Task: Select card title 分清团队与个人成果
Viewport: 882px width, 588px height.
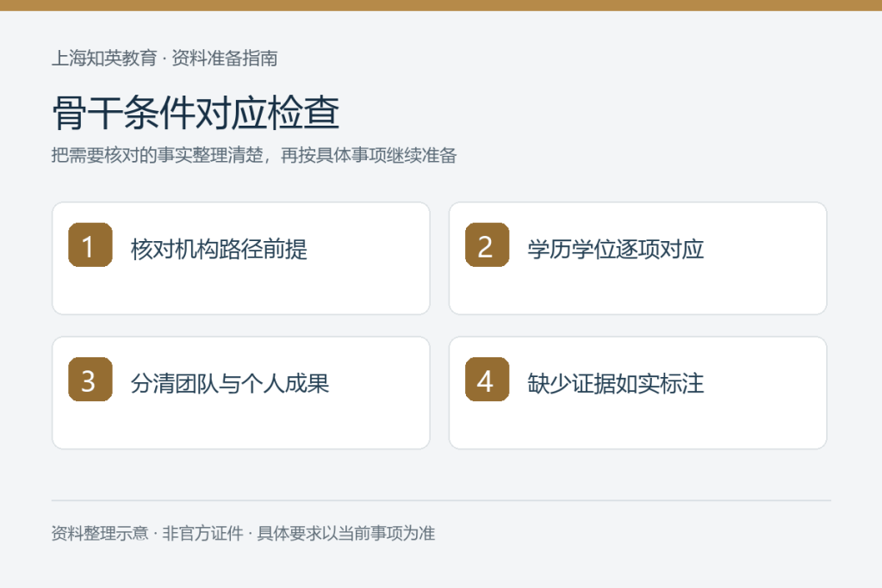Action: coord(229,383)
